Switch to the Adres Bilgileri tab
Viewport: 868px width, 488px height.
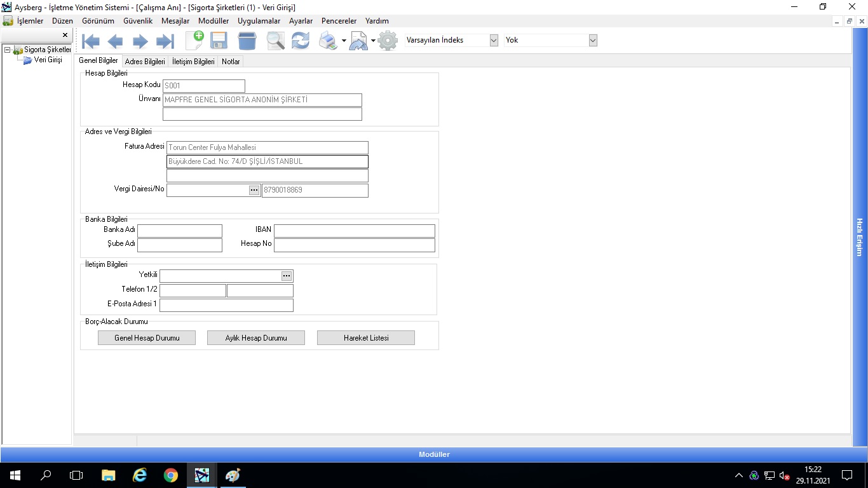(x=145, y=62)
